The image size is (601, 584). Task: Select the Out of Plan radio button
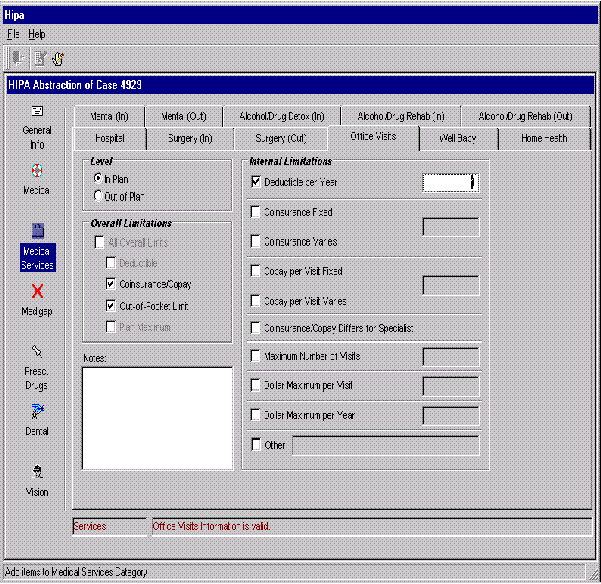pyautogui.click(x=98, y=196)
